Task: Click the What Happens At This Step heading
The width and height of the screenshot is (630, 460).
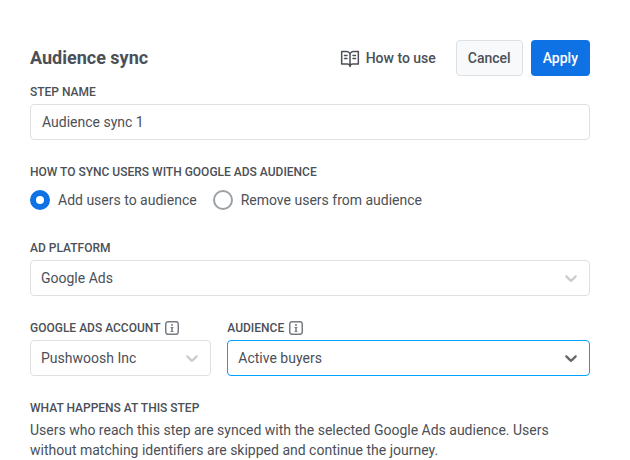Action: point(115,408)
